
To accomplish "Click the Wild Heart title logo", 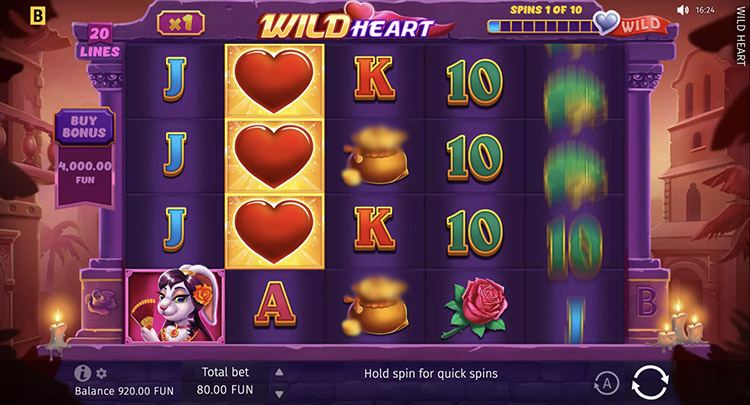I will (x=347, y=23).
